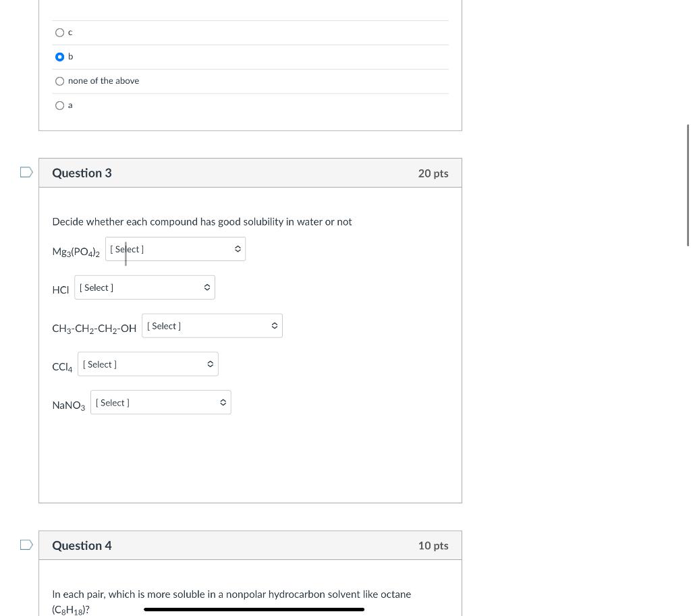Select radio option a
691x616 pixels.
coord(59,105)
